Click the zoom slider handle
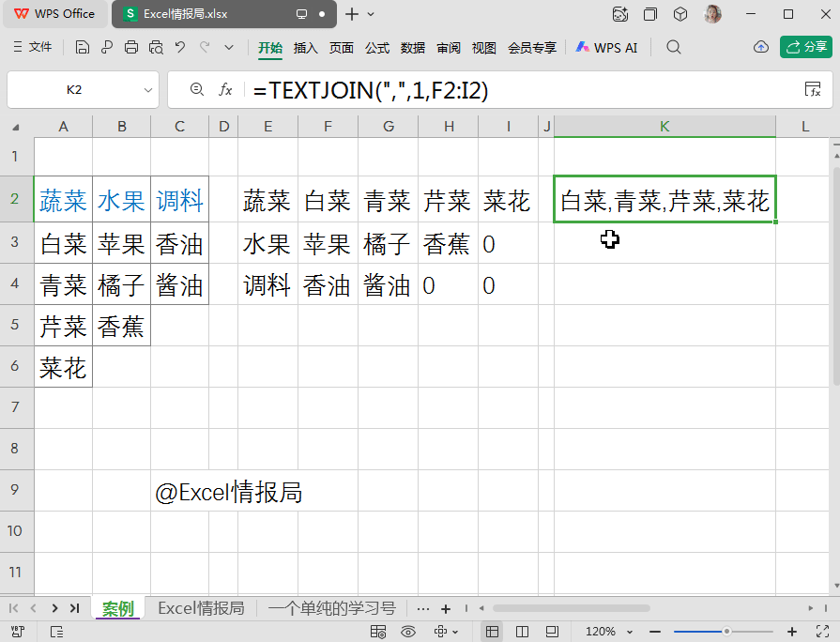The image size is (840, 642). pyautogui.click(x=726, y=632)
